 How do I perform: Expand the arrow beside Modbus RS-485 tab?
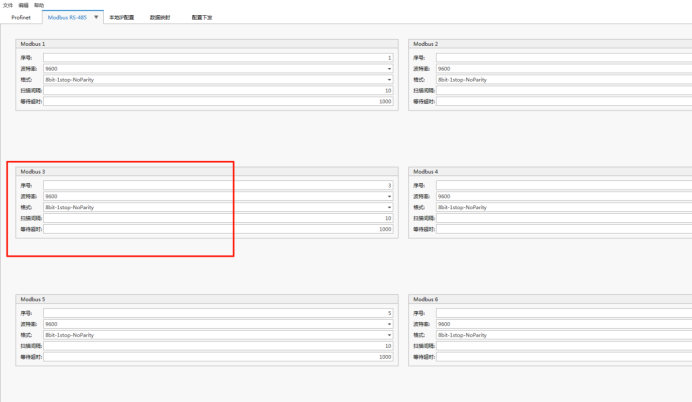click(x=96, y=17)
